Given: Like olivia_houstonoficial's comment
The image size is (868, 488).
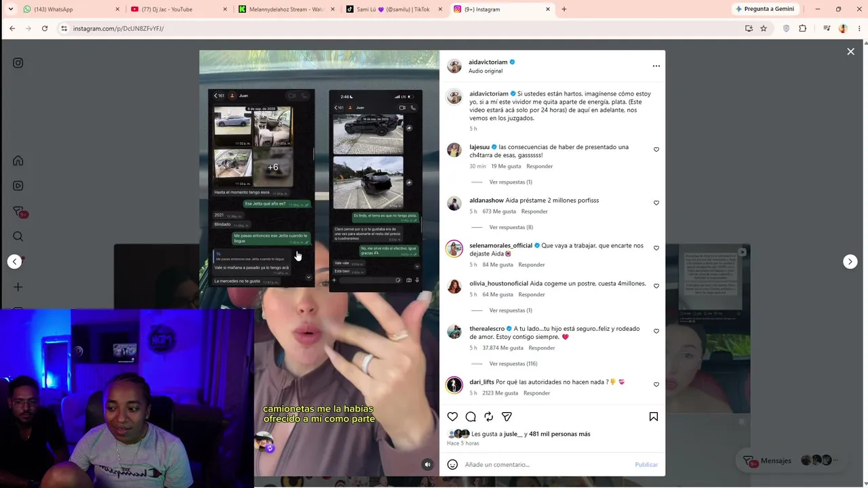Looking at the screenshot, I should pos(656,286).
